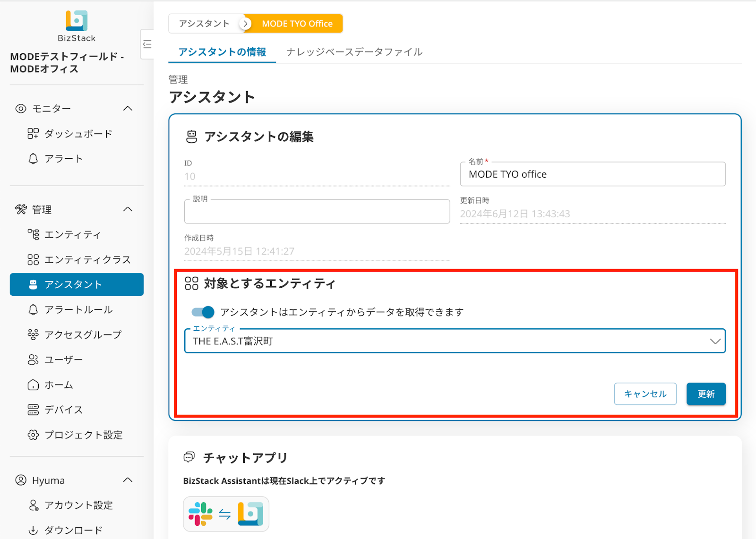756x539 pixels.
Task: Open Dashboard via its grid icon
Action: tap(33, 134)
